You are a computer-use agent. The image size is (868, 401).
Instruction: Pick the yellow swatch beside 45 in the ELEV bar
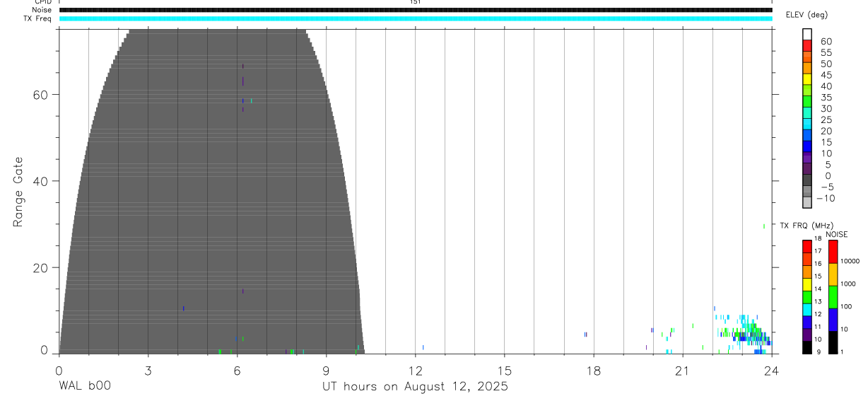807,79
